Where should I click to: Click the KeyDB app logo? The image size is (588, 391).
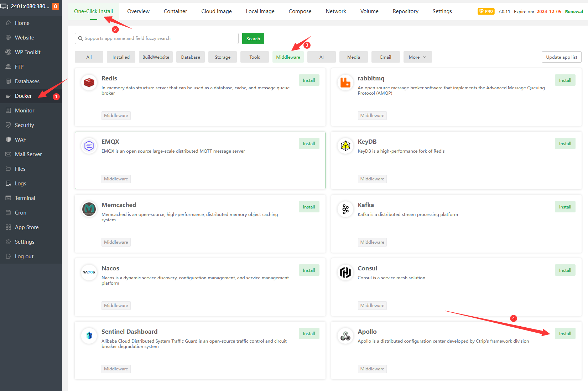[x=345, y=146]
